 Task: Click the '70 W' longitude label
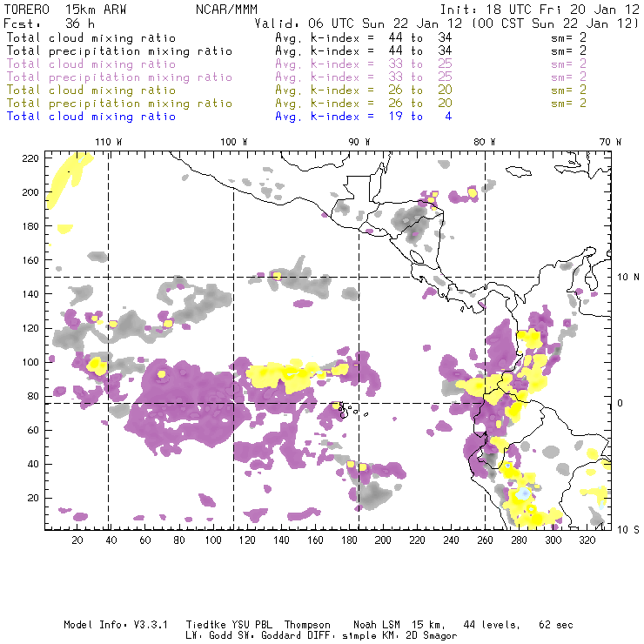610,142
